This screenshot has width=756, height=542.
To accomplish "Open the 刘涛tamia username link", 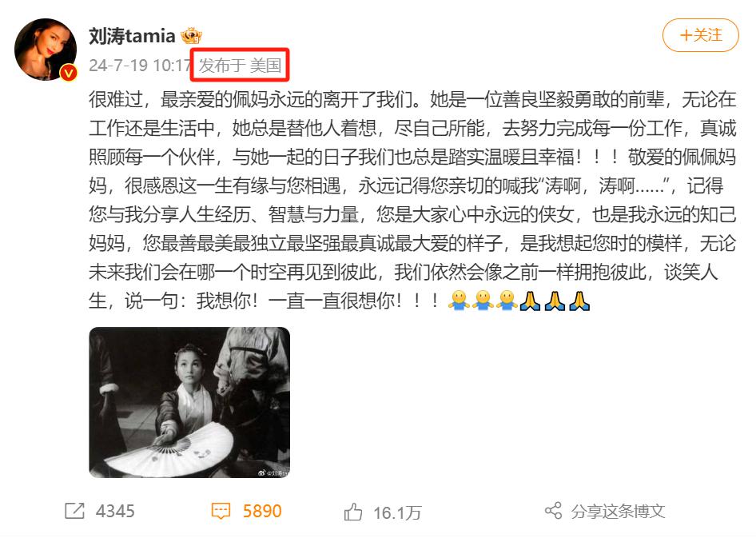I will [x=132, y=36].
